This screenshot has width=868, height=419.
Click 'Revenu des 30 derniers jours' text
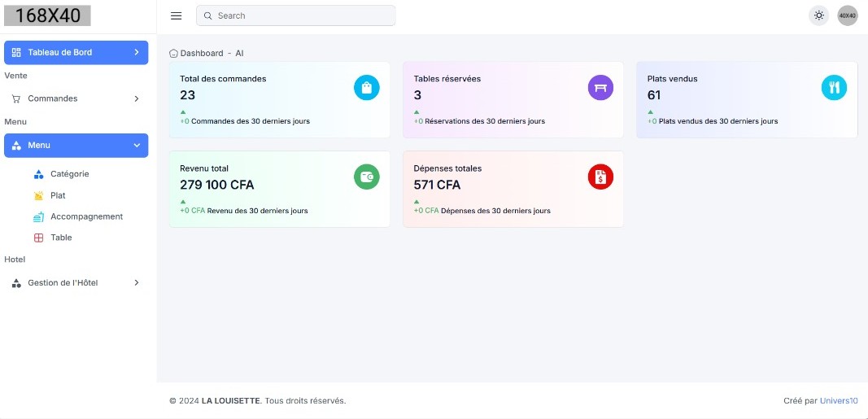coord(257,211)
